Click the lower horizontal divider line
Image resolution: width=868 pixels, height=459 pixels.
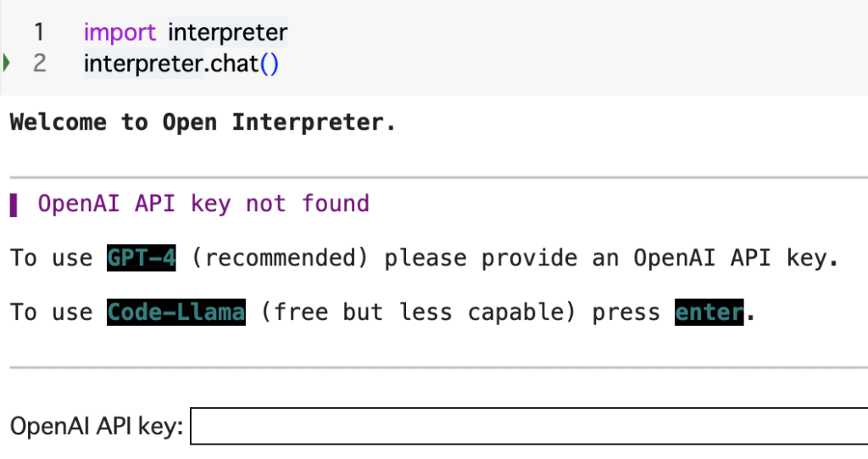coord(439,367)
